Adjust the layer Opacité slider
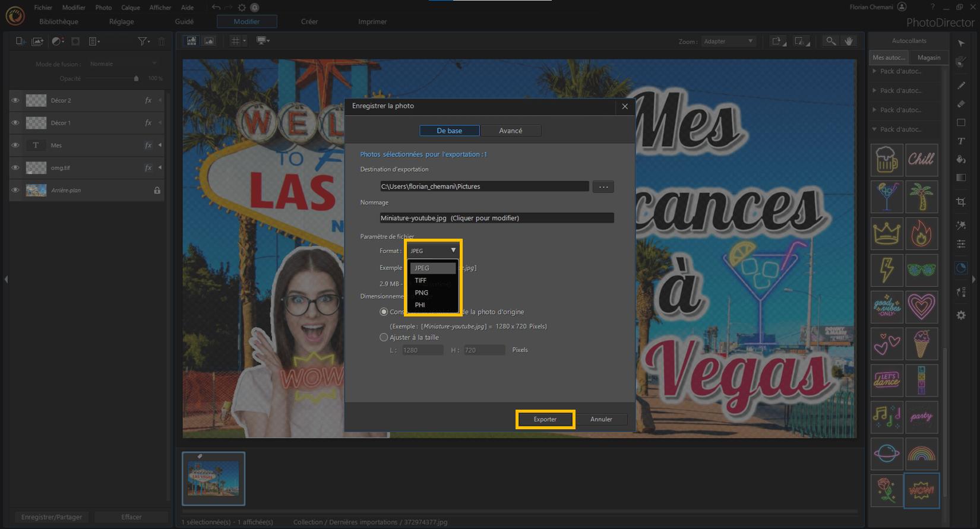 [136, 78]
